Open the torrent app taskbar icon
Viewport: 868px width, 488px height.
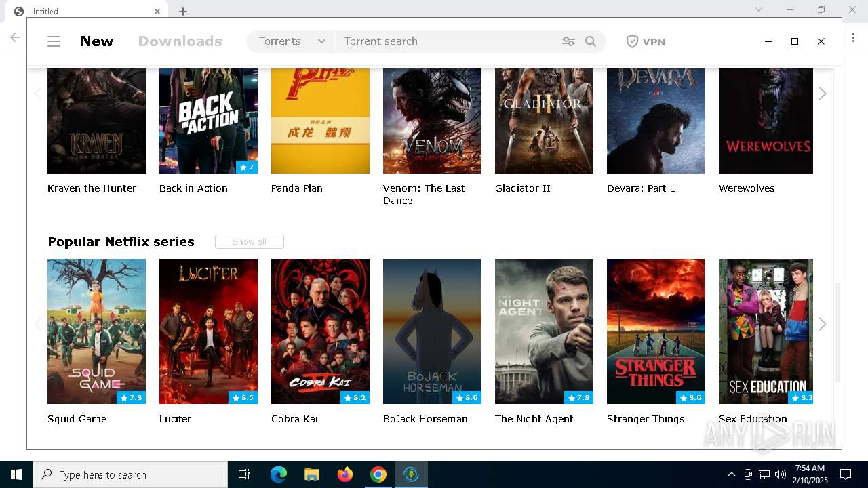click(x=411, y=474)
